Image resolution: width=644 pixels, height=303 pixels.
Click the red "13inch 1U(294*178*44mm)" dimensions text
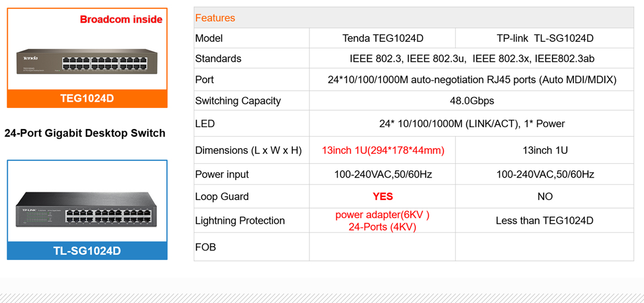[383, 150]
